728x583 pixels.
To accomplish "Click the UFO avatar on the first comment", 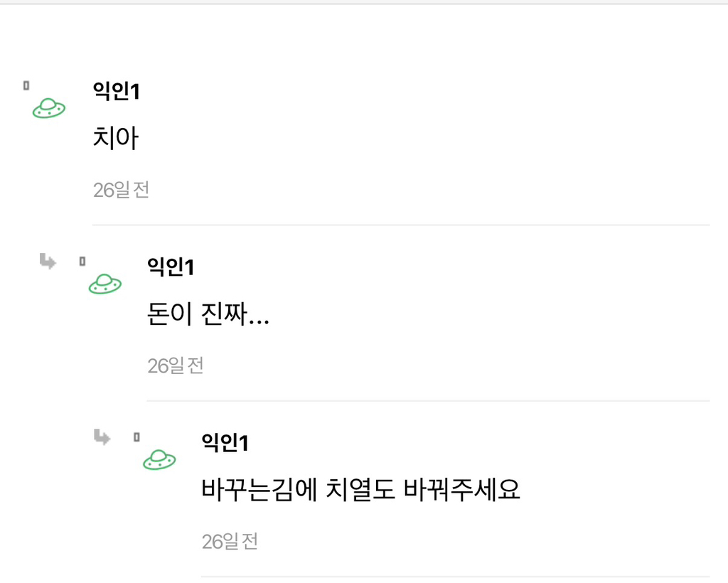I will click(48, 108).
